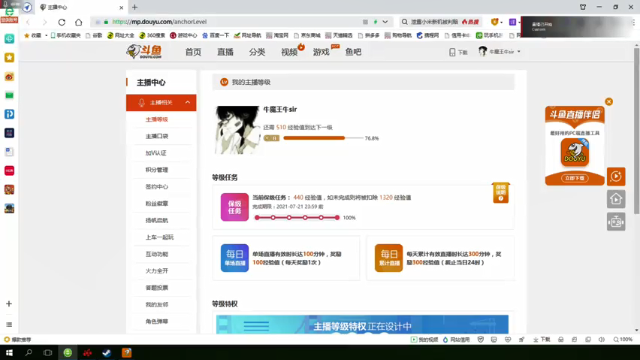Click the Weibo icon in browser sidebar

(9, 76)
